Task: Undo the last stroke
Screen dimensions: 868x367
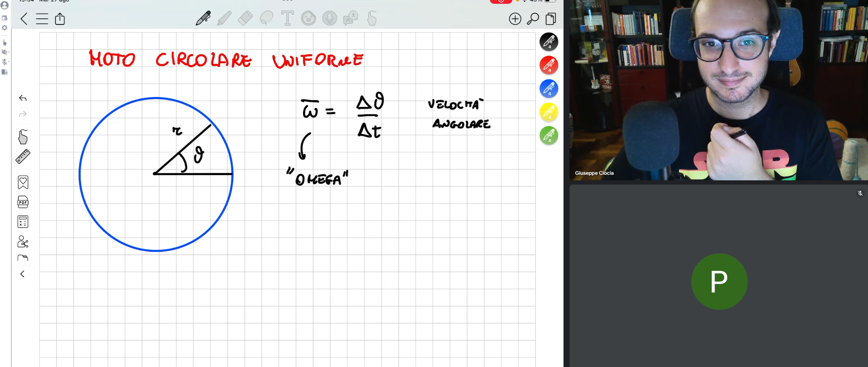Action: click(23, 98)
